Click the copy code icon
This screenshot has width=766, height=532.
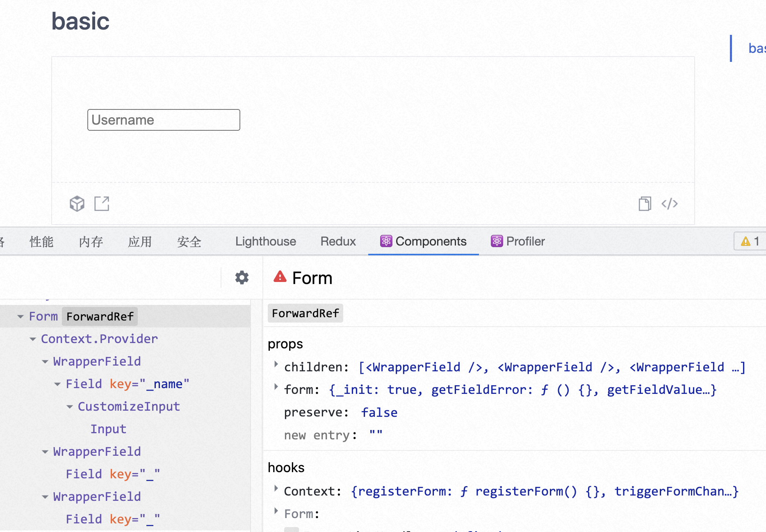click(x=645, y=203)
